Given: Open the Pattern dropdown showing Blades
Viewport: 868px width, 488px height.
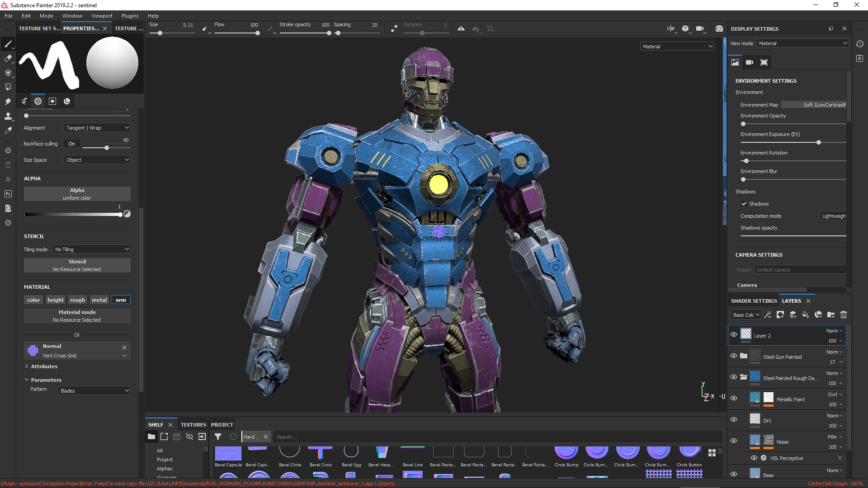Looking at the screenshot, I should coord(94,390).
